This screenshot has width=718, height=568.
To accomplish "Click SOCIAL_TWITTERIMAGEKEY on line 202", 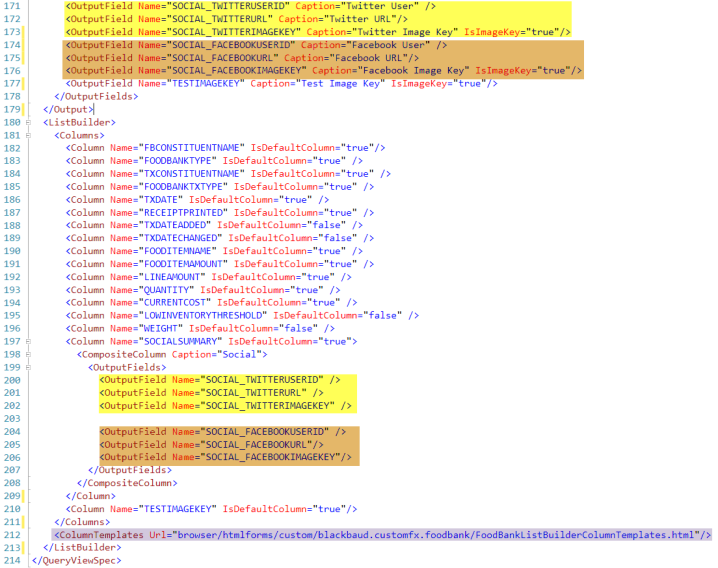I will point(267,406).
